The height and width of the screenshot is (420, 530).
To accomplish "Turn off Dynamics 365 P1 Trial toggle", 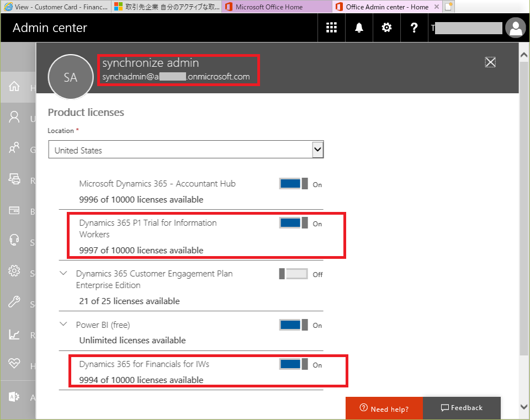I will (x=293, y=223).
